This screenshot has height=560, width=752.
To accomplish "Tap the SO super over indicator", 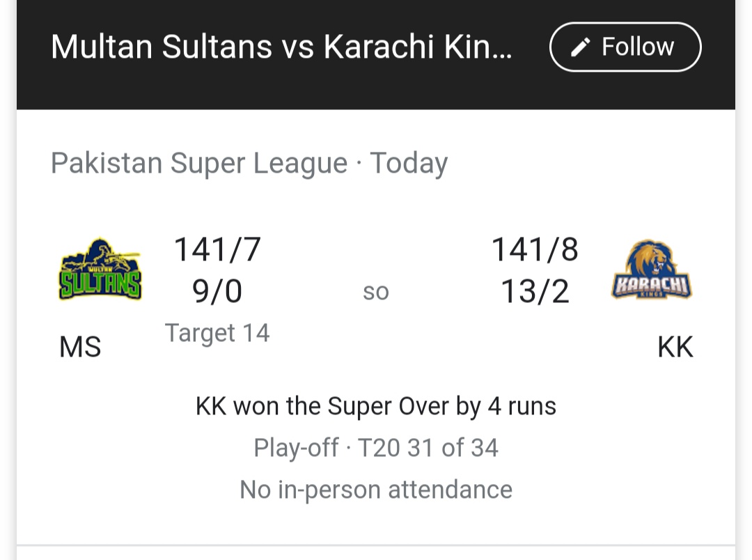I will tap(376, 292).
